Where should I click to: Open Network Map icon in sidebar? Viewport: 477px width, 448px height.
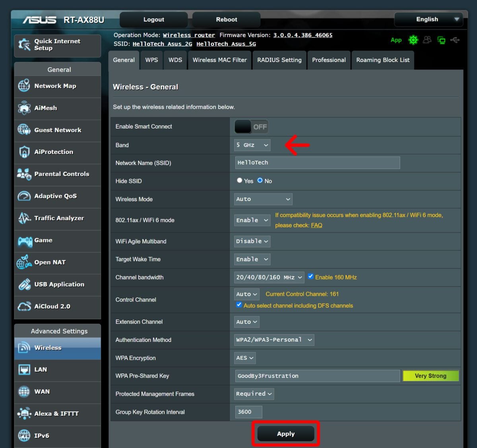click(x=24, y=86)
